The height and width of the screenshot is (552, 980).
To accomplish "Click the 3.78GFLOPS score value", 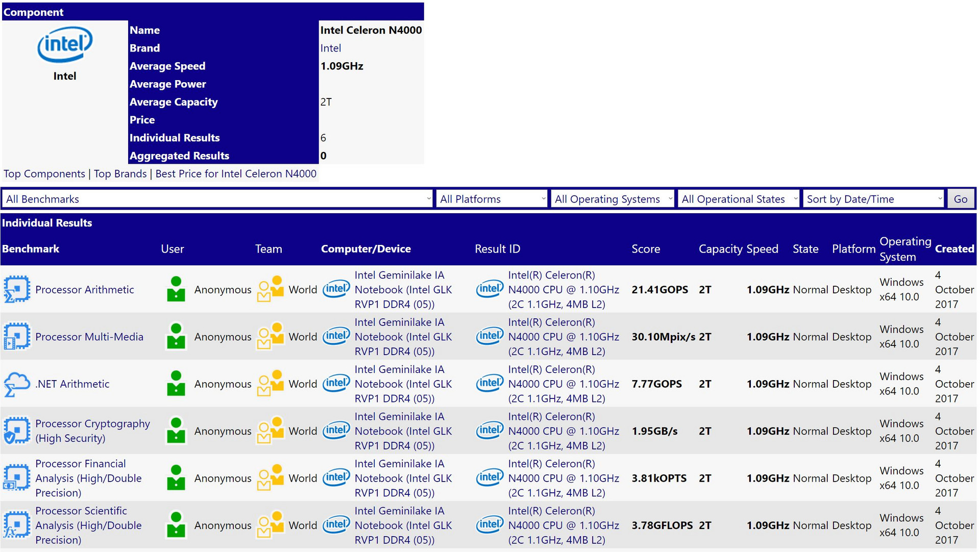I will [x=663, y=525].
